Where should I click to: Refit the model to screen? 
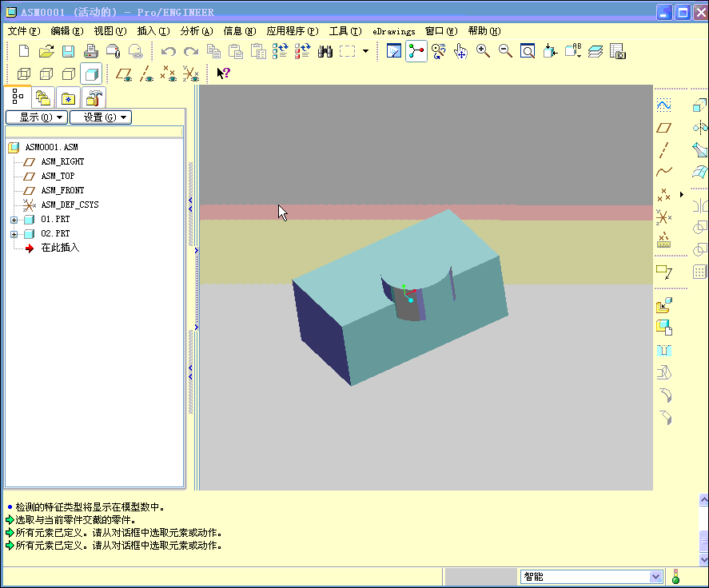point(528,51)
